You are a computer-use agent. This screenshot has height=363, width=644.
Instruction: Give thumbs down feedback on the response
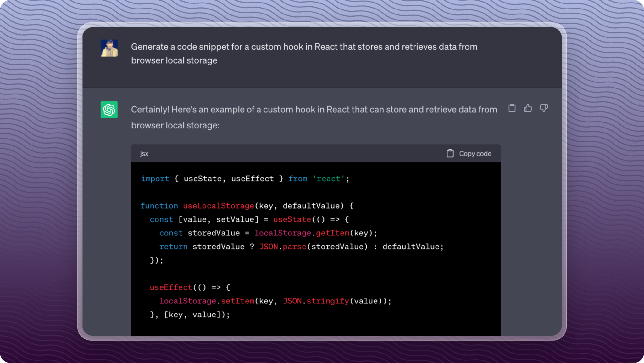(x=544, y=108)
